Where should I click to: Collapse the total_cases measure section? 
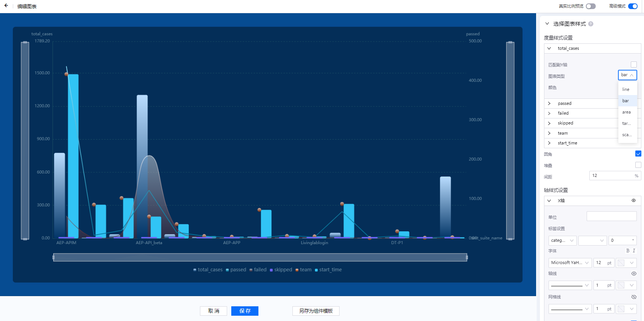549,48
